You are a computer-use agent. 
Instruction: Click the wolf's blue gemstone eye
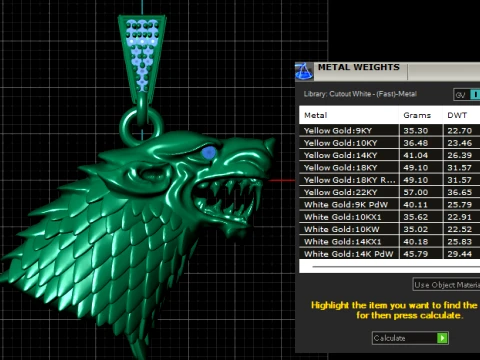pyautogui.click(x=209, y=153)
